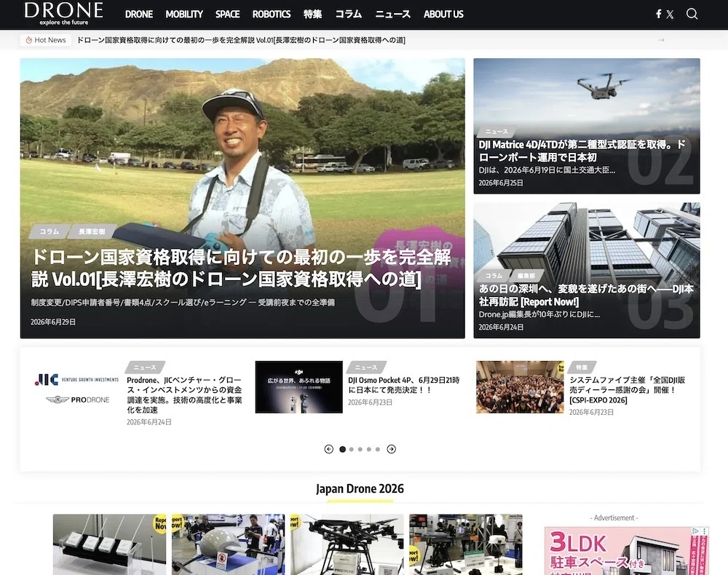728x575 pixels.
Task: Click コラム tag on main featured article
Action: (50, 231)
